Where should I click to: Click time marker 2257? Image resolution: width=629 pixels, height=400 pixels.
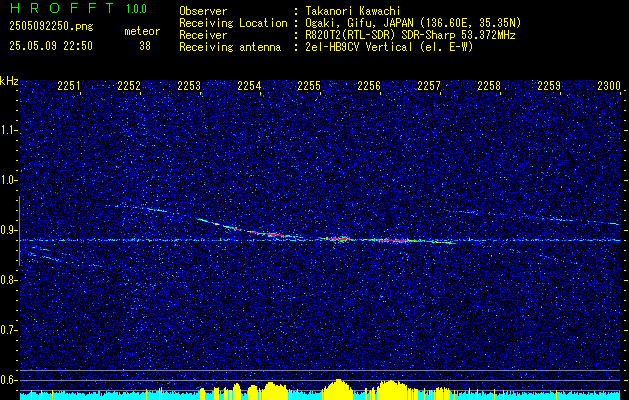pos(429,86)
